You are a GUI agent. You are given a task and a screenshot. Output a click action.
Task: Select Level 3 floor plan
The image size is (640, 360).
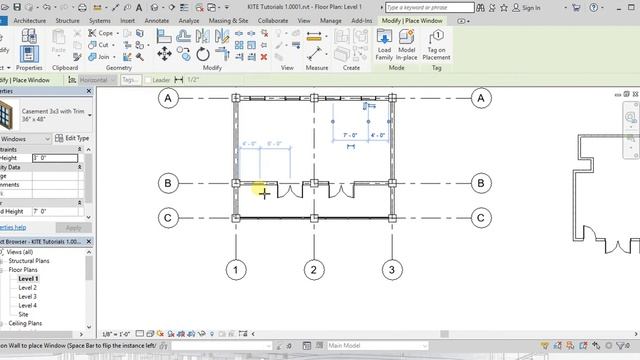[x=27, y=297]
